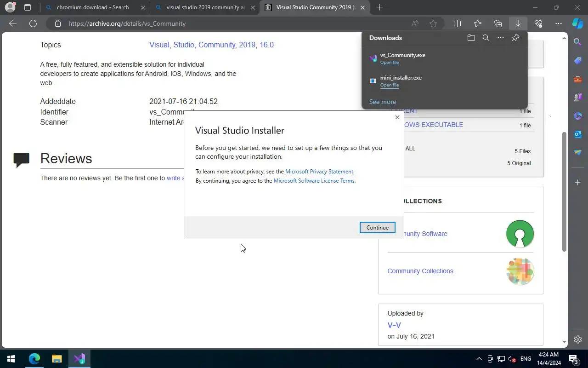Add sidebar app with plus icon
The image size is (588, 368).
[x=578, y=183]
